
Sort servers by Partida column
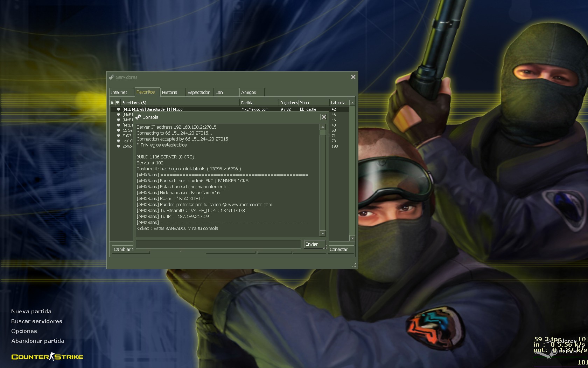[x=259, y=103]
